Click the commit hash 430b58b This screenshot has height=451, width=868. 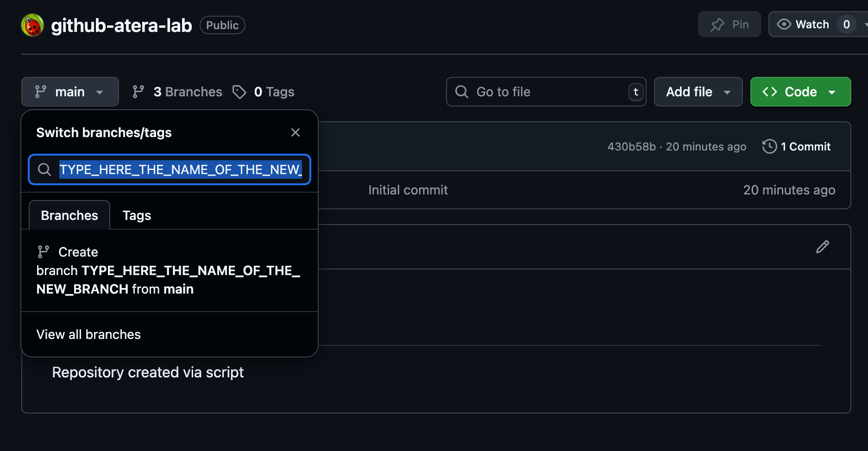631,146
